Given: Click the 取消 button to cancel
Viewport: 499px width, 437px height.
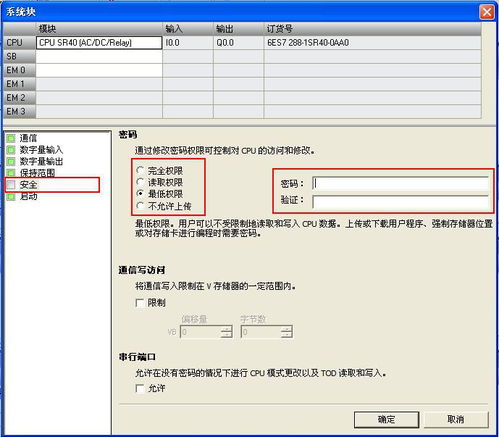Looking at the screenshot, I should coord(456,419).
